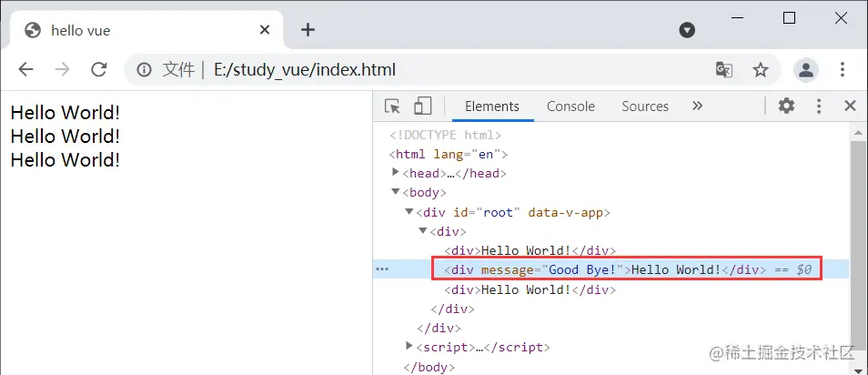Select the hello vue browser tab
868x375 pixels.
(x=146, y=30)
